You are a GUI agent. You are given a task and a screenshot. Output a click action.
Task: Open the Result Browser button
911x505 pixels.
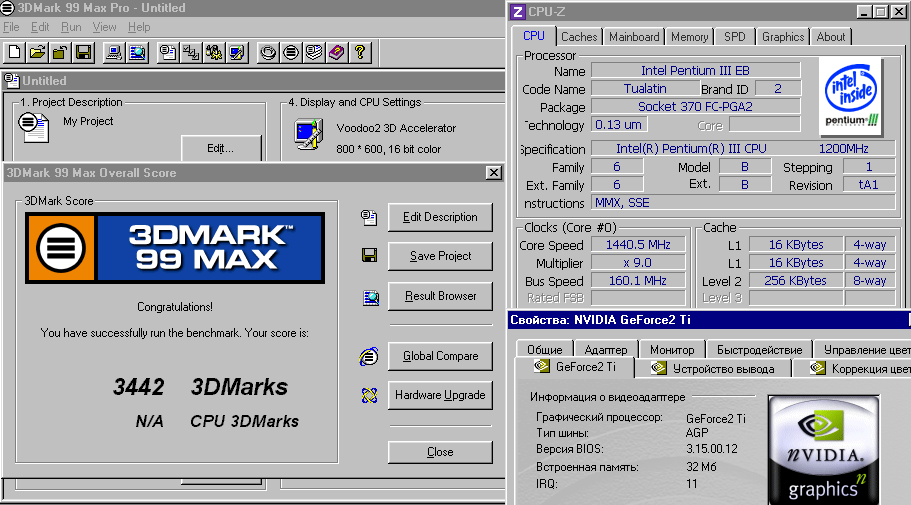pyautogui.click(x=440, y=296)
